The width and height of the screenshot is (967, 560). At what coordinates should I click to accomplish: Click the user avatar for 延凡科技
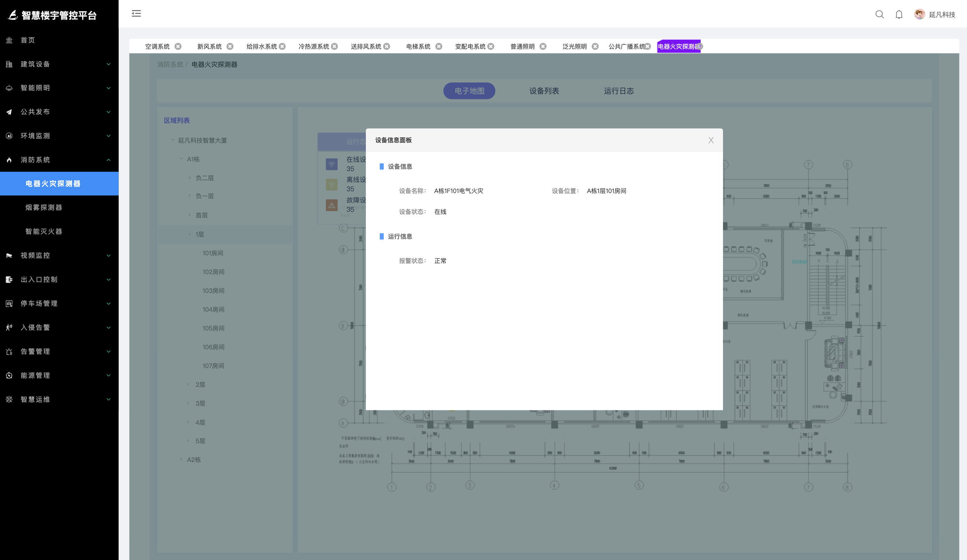(919, 15)
